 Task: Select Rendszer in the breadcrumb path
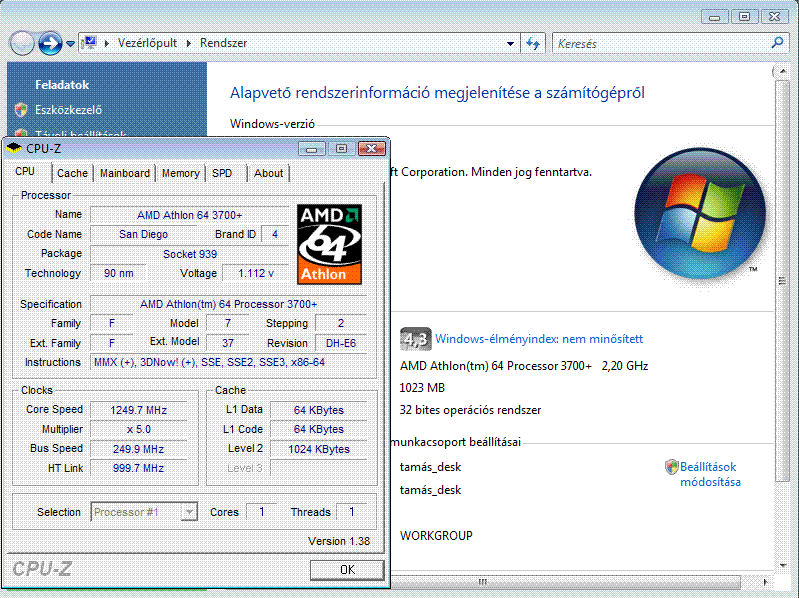click(223, 43)
